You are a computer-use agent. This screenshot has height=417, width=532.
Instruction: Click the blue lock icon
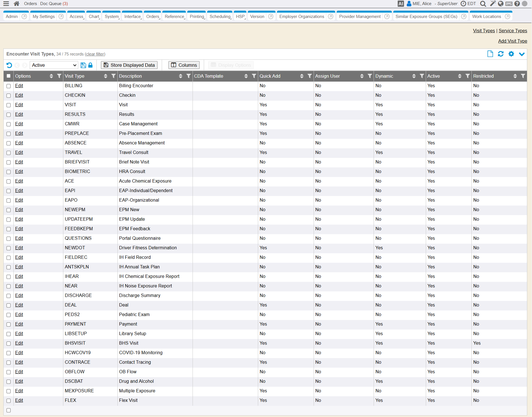click(x=90, y=65)
